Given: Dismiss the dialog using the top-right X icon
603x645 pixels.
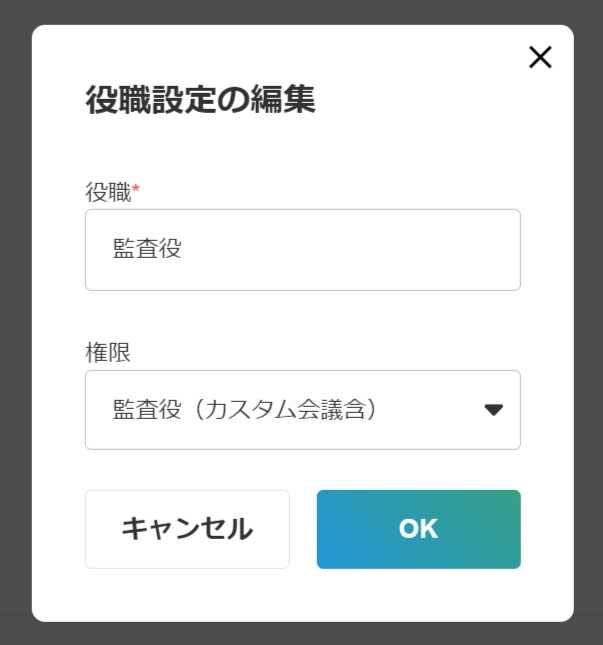Looking at the screenshot, I should [540, 58].
